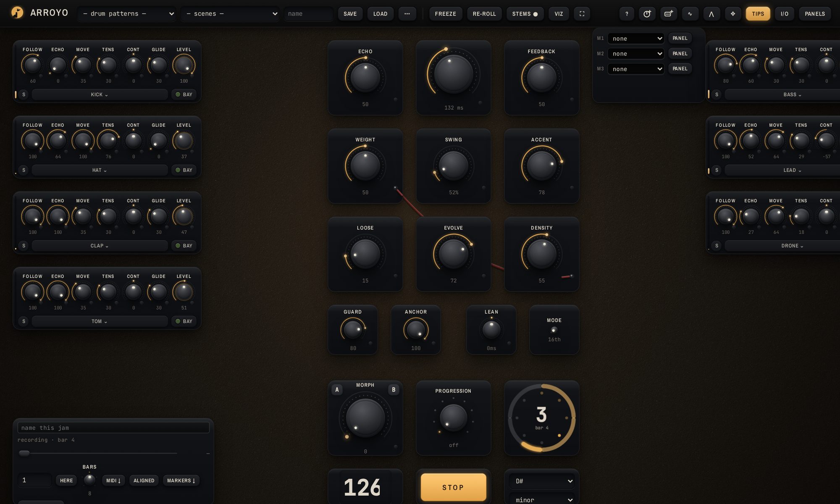
Task: Click the modulation socket dot on the LOOSE panel
Action: click(x=395, y=276)
